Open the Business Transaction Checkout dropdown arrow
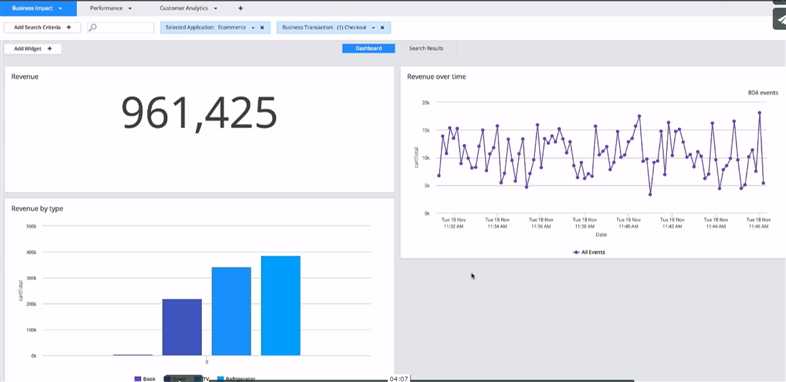The height and width of the screenshot is (382, 786). click(x=373, y=28)
